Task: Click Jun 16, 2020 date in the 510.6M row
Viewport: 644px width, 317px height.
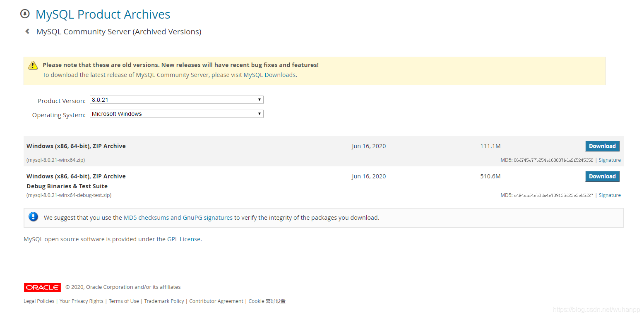Action: (369, 176)
